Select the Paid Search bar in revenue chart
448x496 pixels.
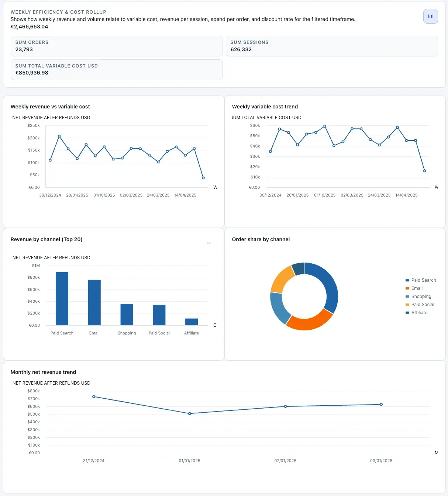pos(62,299)
